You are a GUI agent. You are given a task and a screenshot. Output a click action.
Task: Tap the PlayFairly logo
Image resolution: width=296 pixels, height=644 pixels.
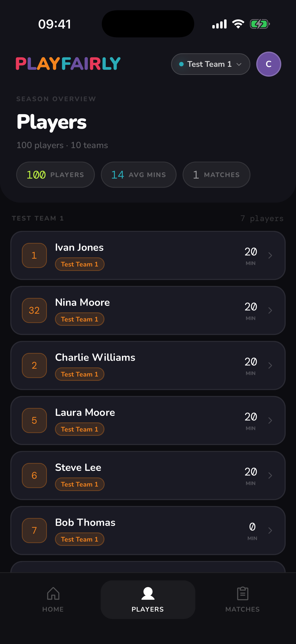[68, 64]
